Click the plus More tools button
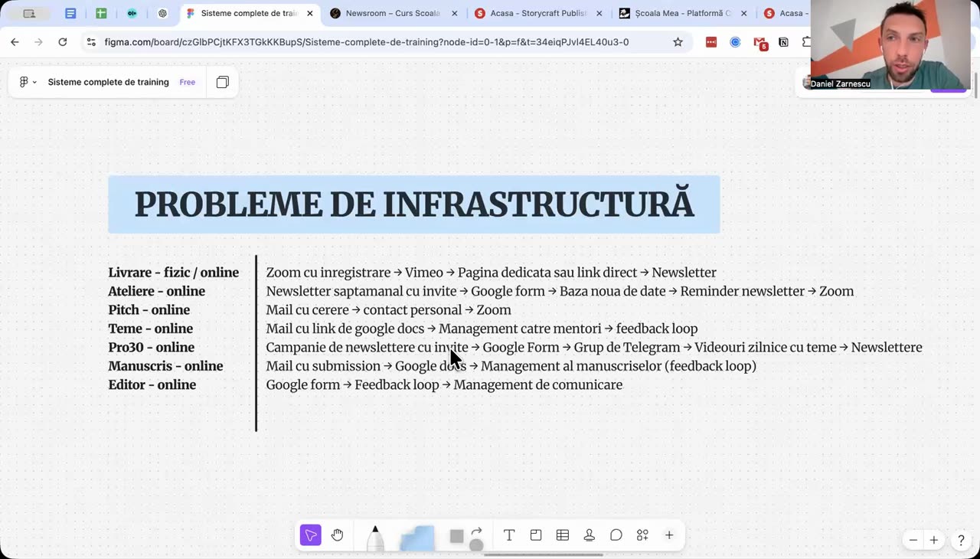Viewport: 980px width, 559px height. pos(669,535)
